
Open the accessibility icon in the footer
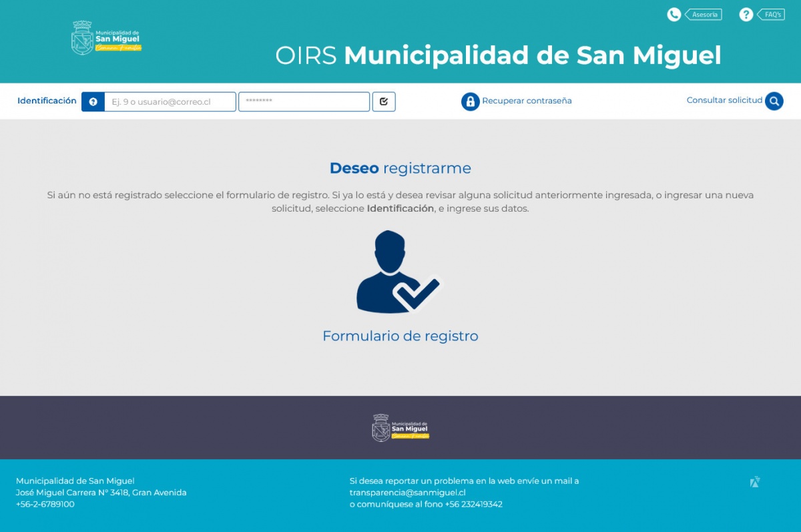(x=754, y=481)
